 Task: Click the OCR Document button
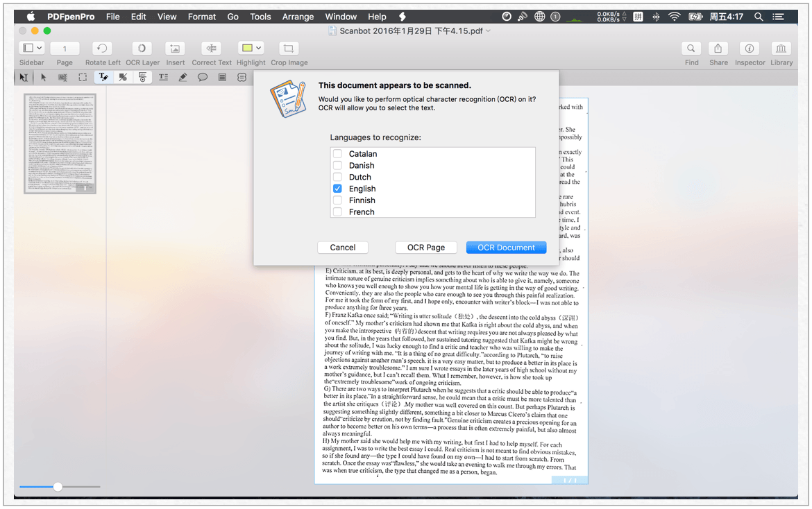[x=506, y=248]
